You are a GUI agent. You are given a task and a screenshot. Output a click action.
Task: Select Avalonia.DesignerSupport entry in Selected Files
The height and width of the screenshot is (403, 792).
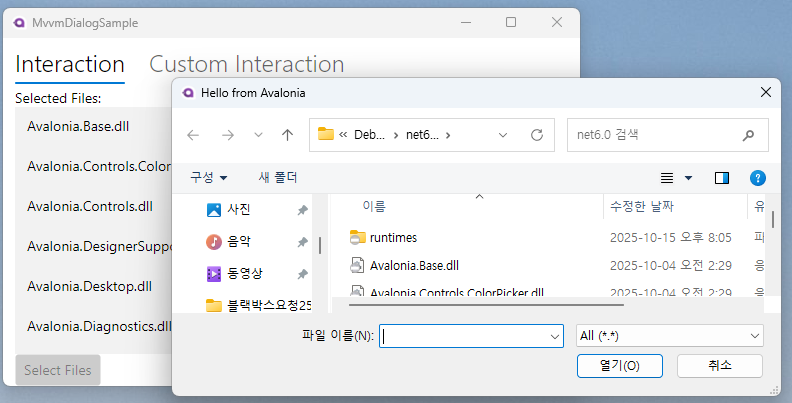click(x=99, y=246)
